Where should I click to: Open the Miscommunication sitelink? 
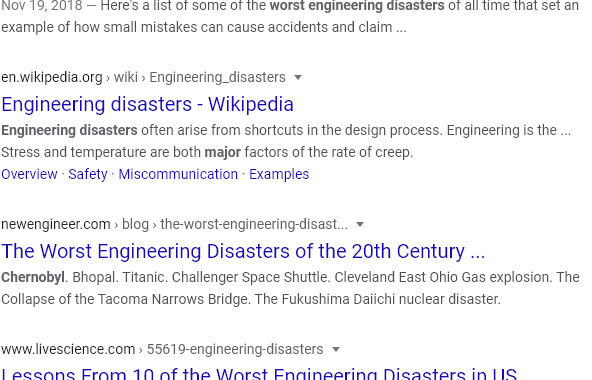[178, 174]
